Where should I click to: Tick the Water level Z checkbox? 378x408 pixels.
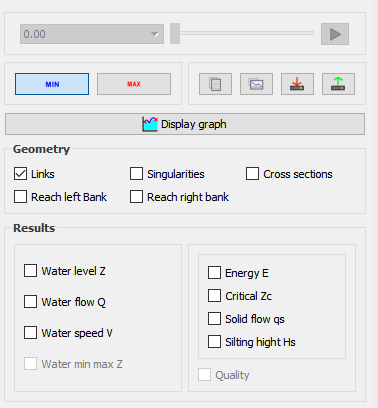pos(30,271)
